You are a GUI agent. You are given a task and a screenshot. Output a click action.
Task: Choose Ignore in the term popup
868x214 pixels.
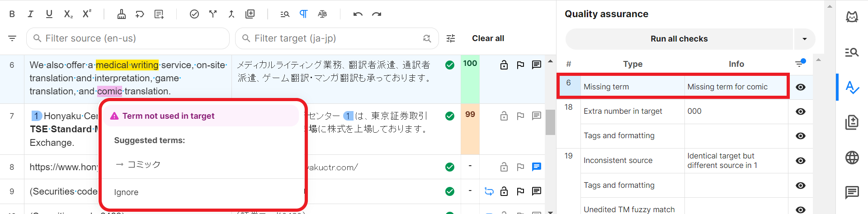point(126,192)
